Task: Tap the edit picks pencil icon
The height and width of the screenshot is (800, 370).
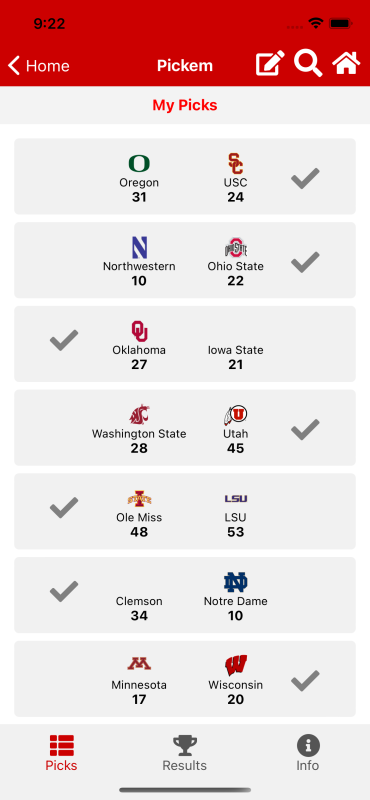Action: 270,64
